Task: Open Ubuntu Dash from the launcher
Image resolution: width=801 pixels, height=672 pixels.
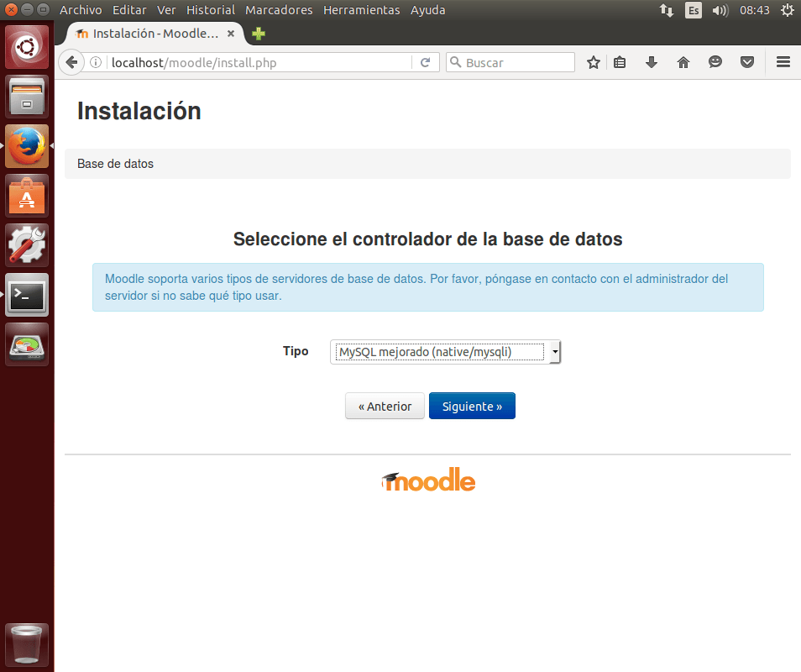Action: coord(27,47)
